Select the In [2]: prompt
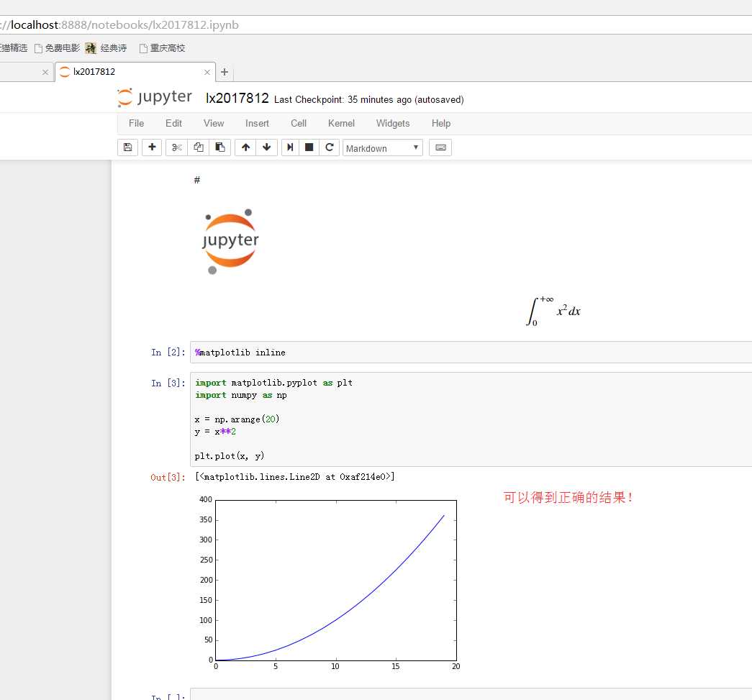 [168, 353]
